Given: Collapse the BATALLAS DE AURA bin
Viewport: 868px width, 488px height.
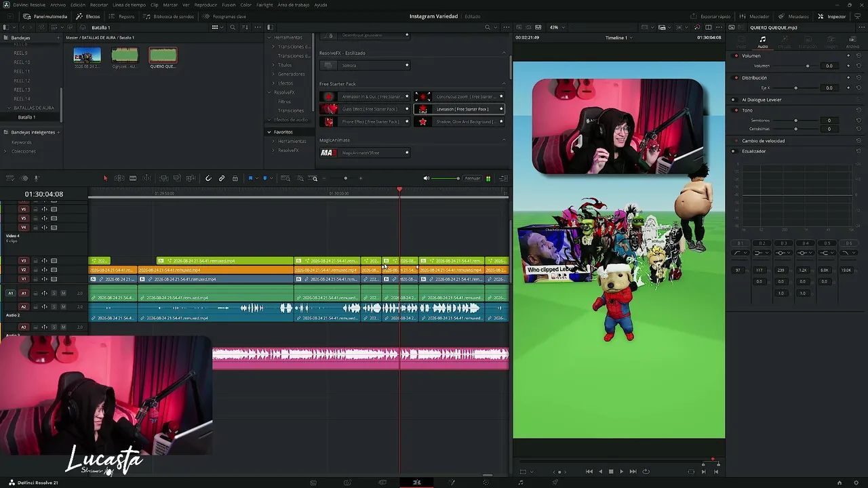Looking at the screenshot, I should [x=9, y=108].
